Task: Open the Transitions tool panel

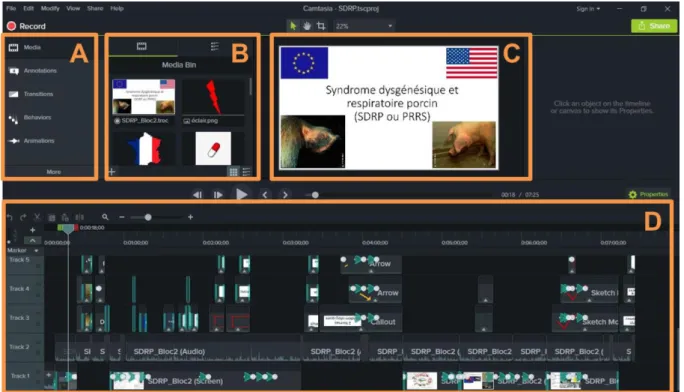Action: (x=38, y=94)
